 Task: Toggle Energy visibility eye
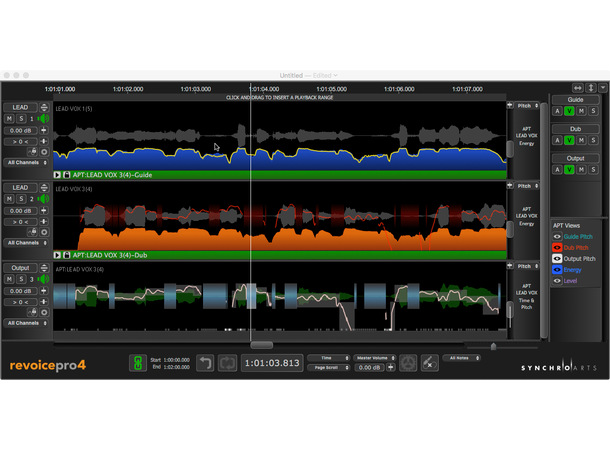point(557,270)
